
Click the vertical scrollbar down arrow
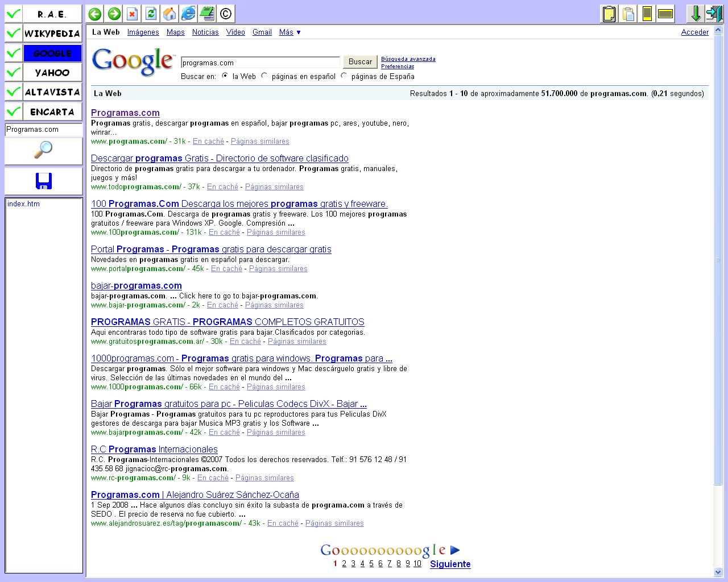[718, 572]
